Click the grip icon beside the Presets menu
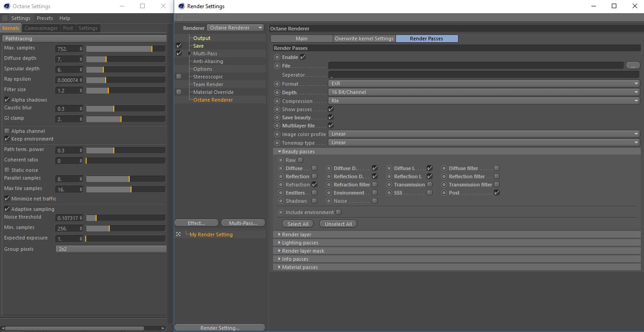This screenshot has height=332, width=644. coord(5,18)
